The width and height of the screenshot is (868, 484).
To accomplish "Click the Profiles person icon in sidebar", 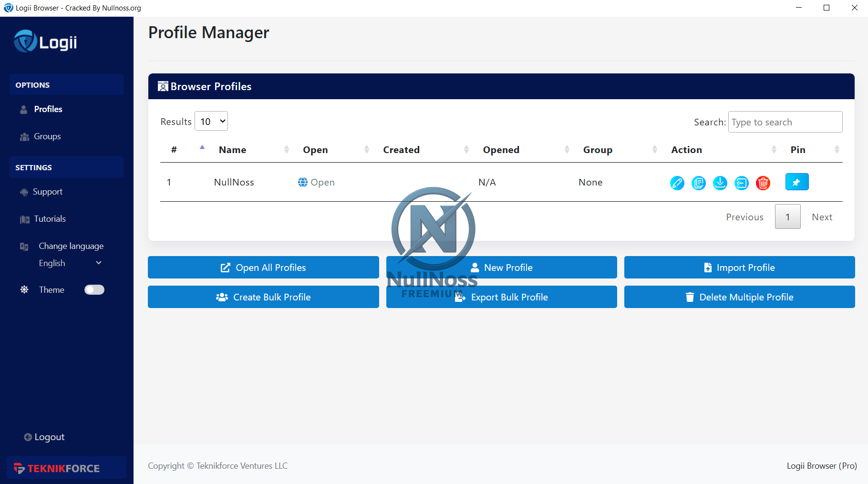I will 24,110.
